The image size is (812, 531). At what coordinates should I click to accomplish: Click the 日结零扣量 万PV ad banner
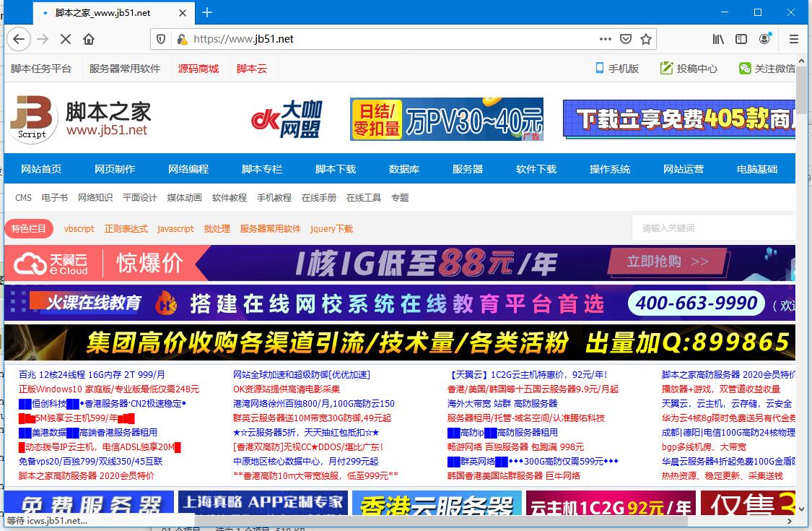point(446,119)
